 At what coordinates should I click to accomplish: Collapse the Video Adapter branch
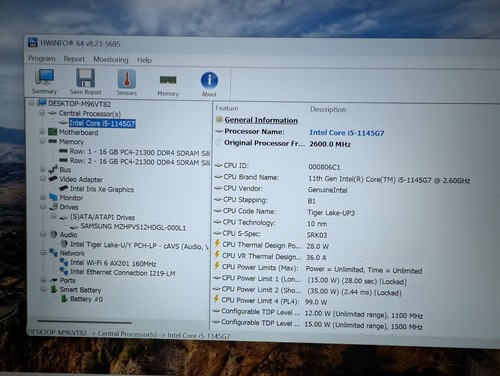[43, 179]
